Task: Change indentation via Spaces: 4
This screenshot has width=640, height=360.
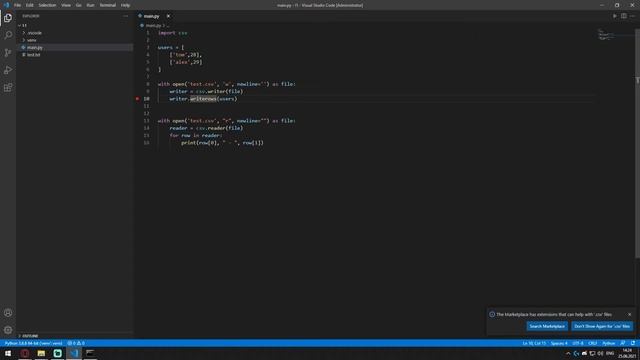Action: (559, 343)
